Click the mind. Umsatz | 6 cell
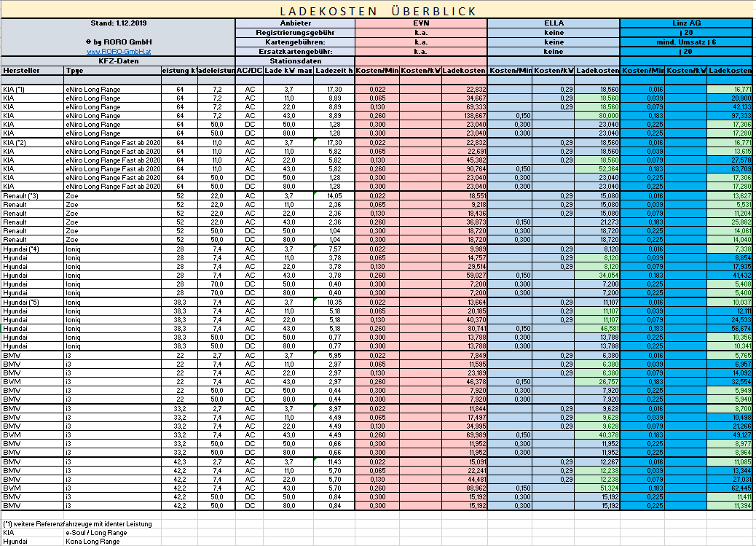Viewport: 756px width, 546px height. 685,42
